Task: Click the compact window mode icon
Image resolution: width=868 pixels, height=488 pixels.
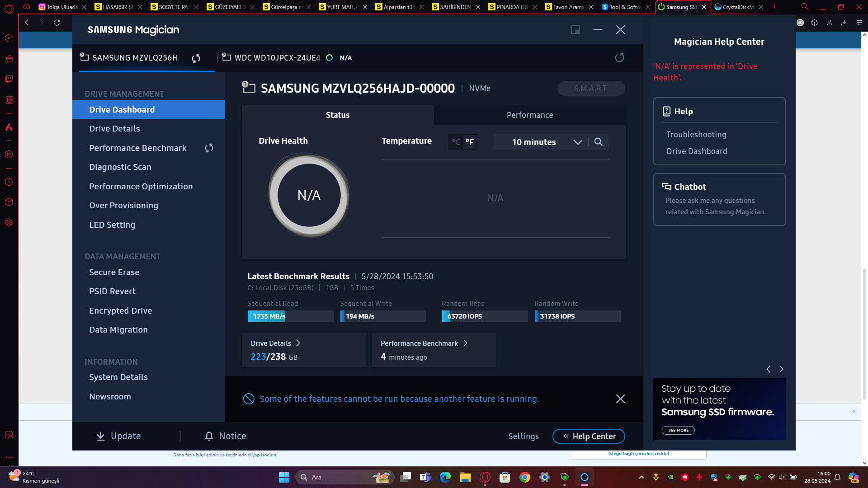Action: [575, 30]
